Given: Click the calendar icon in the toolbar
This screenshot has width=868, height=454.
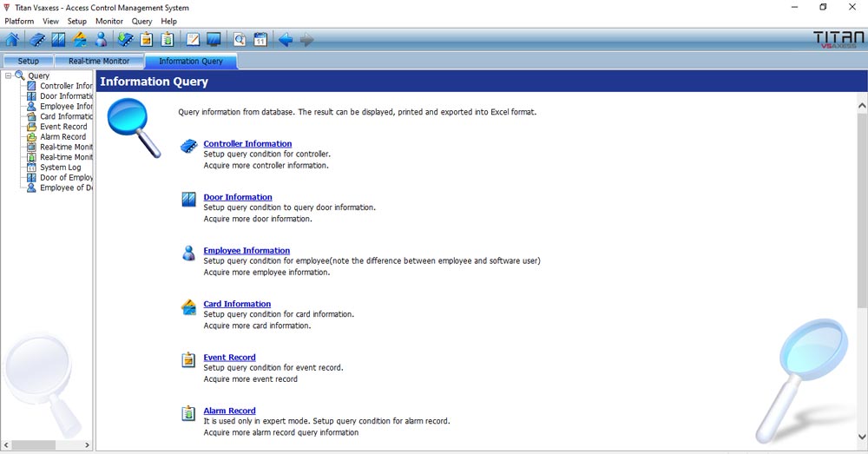Looking at the screenshot, I should click(x=260, y=39).
